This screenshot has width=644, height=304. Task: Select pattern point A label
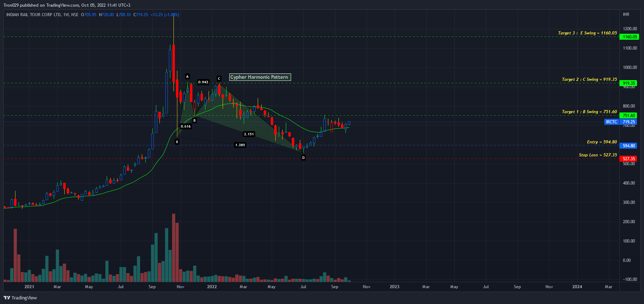188,76
